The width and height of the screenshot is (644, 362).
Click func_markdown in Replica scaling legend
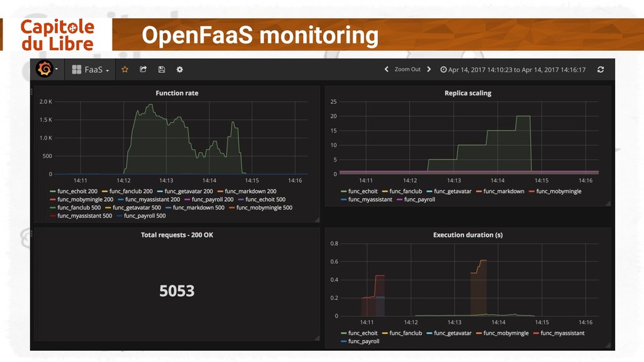504,191
